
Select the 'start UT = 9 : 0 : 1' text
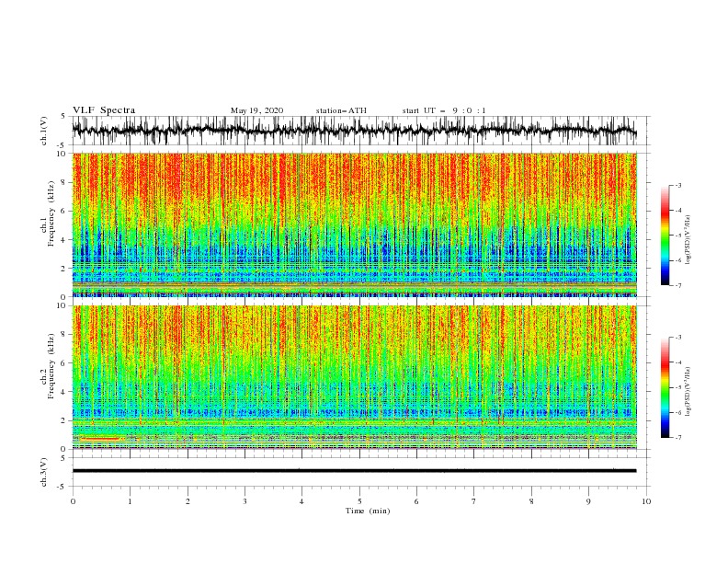444,110
